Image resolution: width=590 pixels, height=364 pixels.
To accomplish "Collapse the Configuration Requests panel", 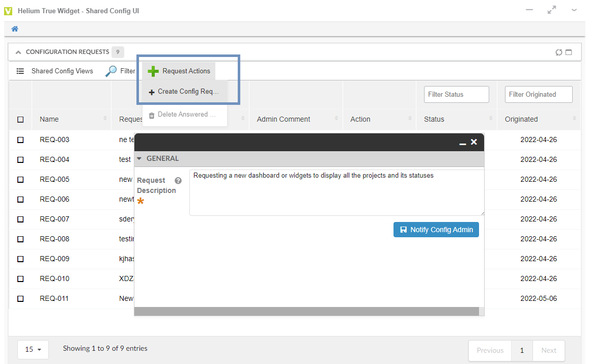I will (x=18, y=52).
